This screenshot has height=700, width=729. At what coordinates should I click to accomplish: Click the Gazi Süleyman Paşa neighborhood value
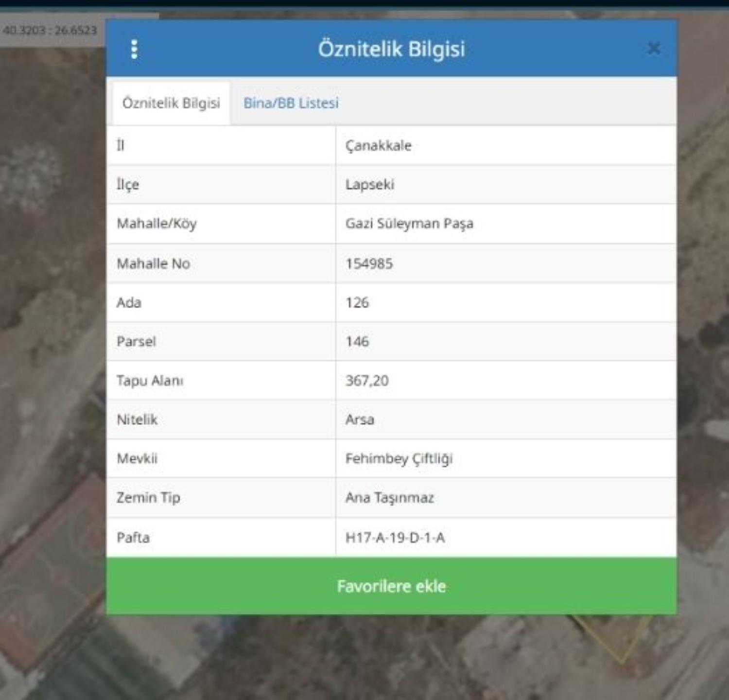(x=409, y=224)
